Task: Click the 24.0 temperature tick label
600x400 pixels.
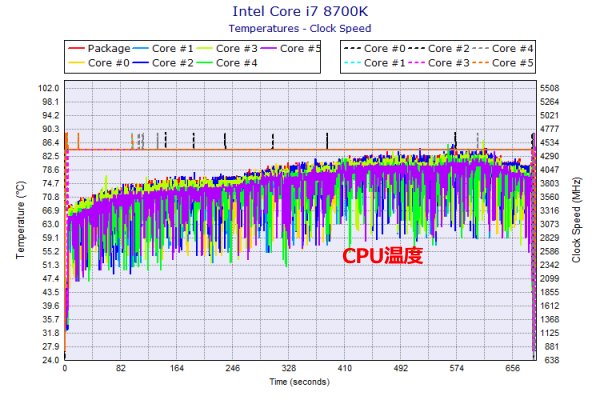Action: coord(51,360)
